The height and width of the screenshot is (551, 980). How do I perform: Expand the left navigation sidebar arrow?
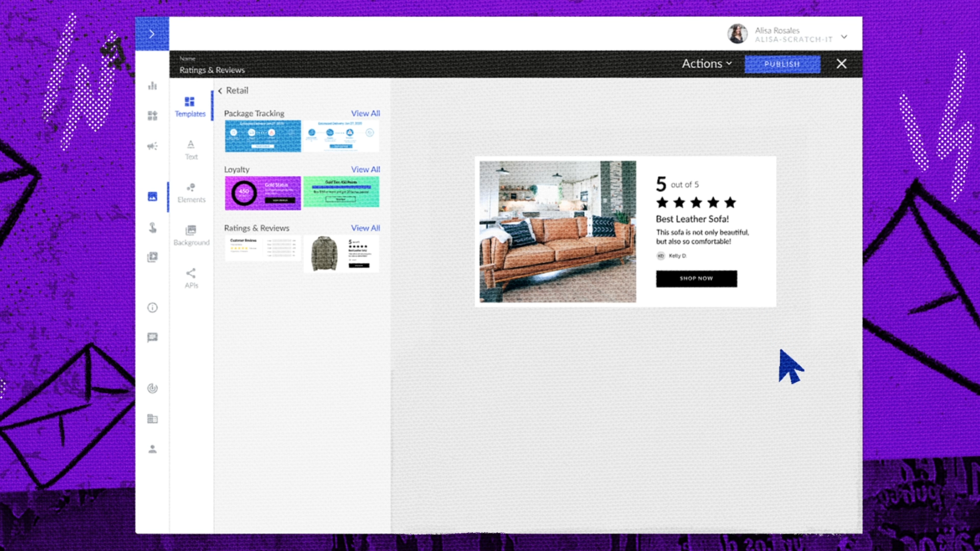coord(152,34)
